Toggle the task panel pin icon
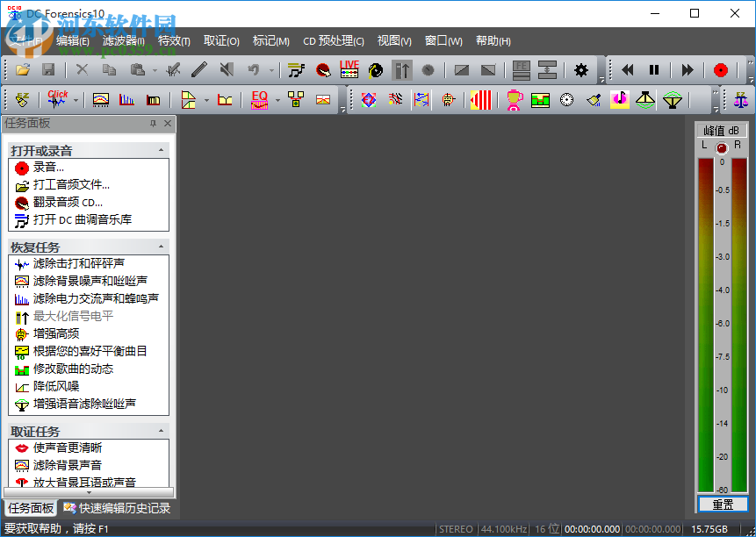 click(x=153, y=124)
